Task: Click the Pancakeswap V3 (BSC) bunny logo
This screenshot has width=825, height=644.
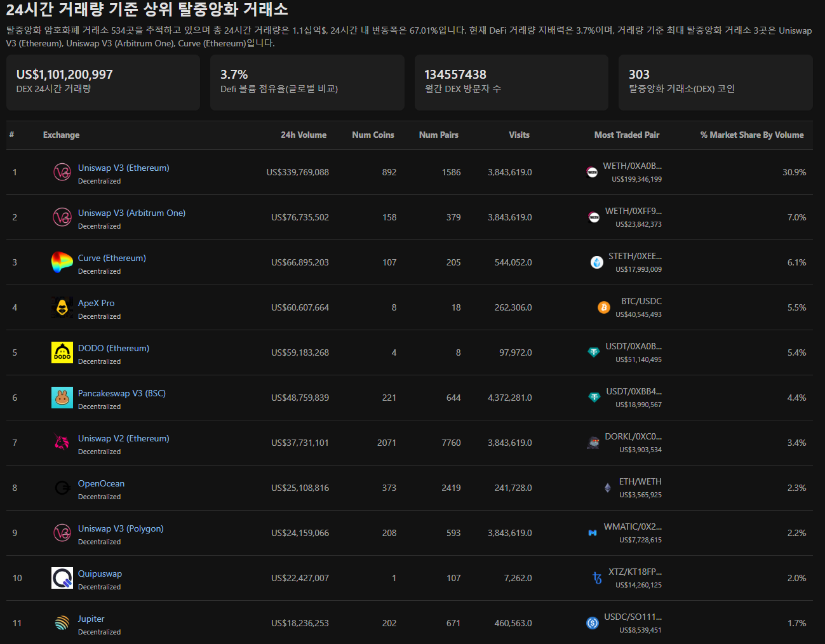Action: 62,398
